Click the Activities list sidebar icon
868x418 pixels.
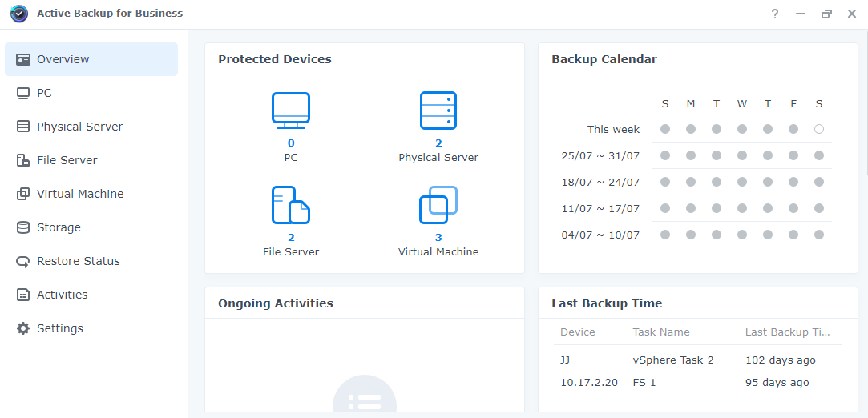[x=22, y=295]
